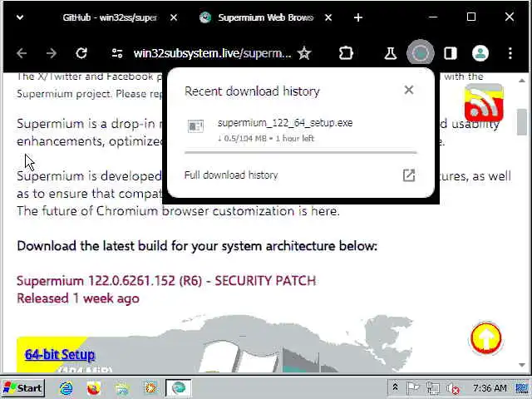Open the three-dot browser menu
532x399 pixels.
[510, 53]
